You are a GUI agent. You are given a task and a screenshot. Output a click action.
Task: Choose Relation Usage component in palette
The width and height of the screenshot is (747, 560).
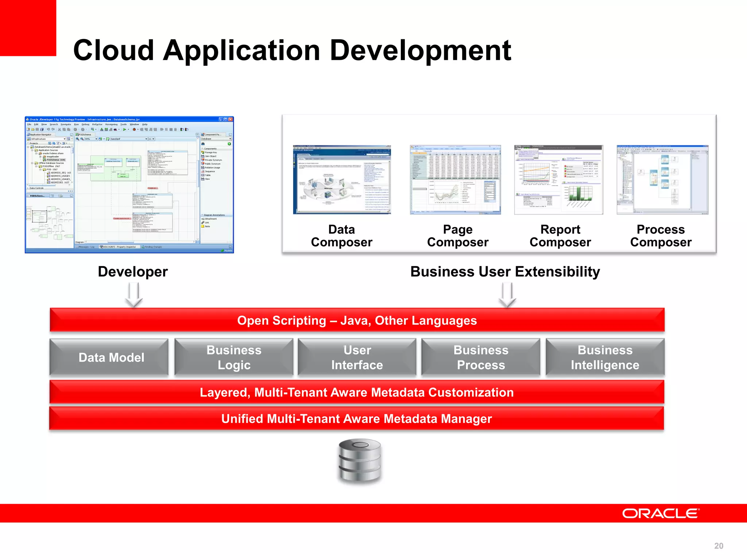click(x=210, y=167)
